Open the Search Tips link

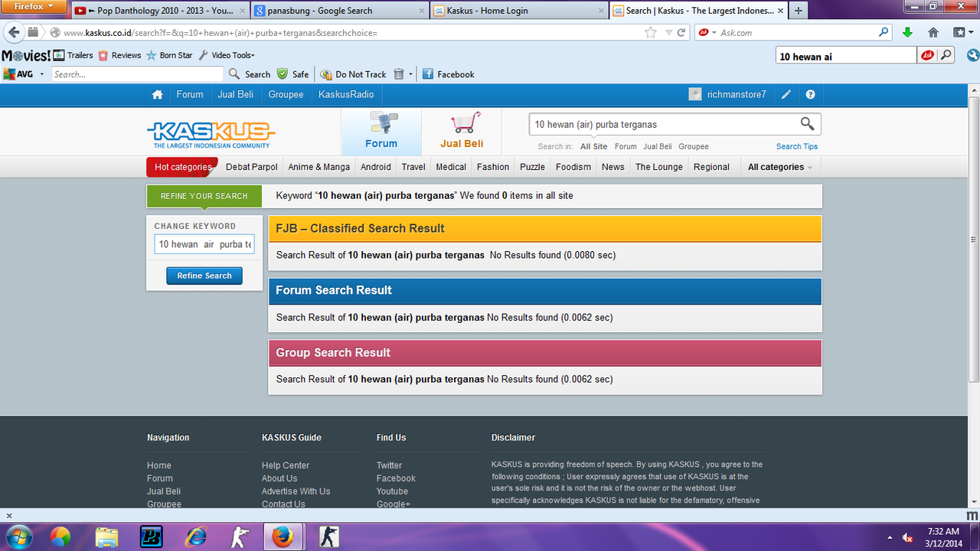(x=797, y=146)
